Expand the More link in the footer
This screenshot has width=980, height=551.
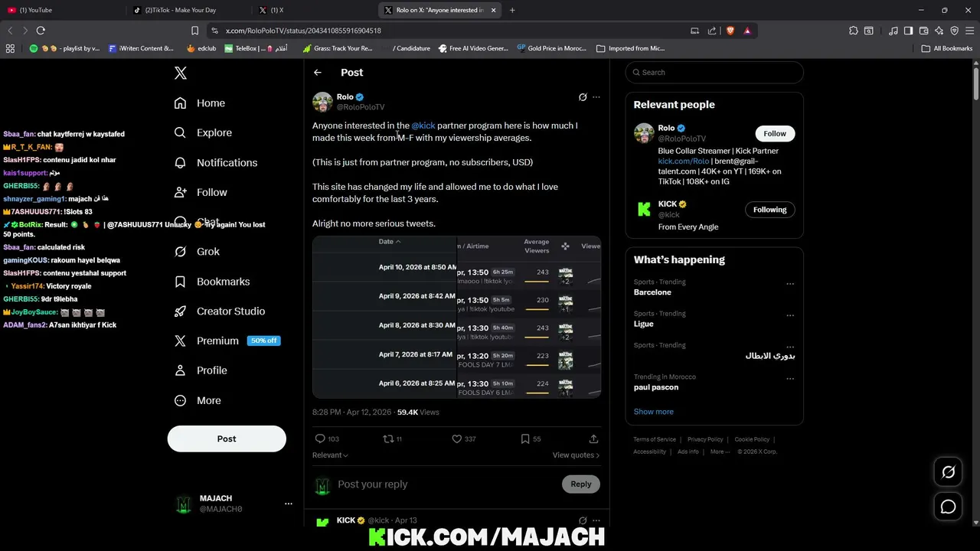coord(720,452)
